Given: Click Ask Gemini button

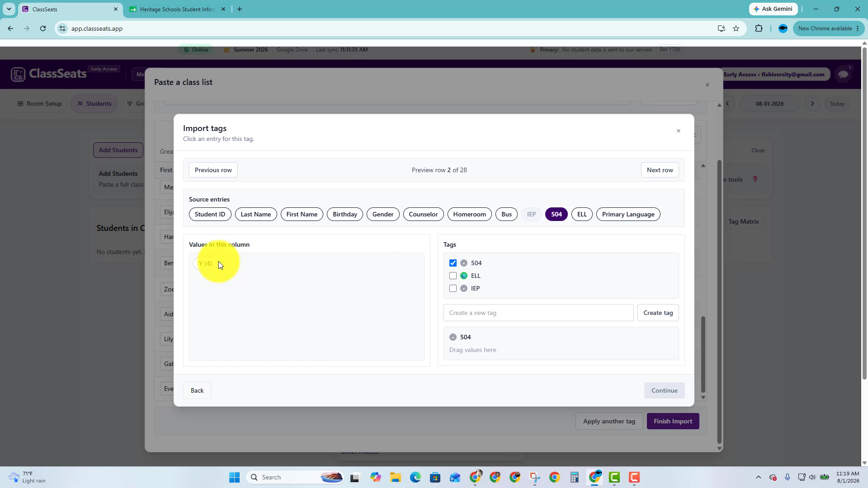Looking at the screenshot, I should (x=773, y=9).
